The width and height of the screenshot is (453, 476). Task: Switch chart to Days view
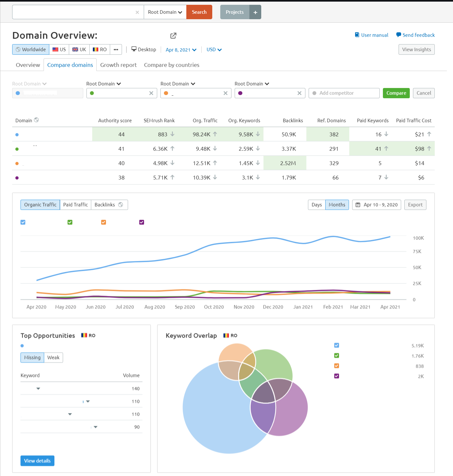[x=317, y=205]
